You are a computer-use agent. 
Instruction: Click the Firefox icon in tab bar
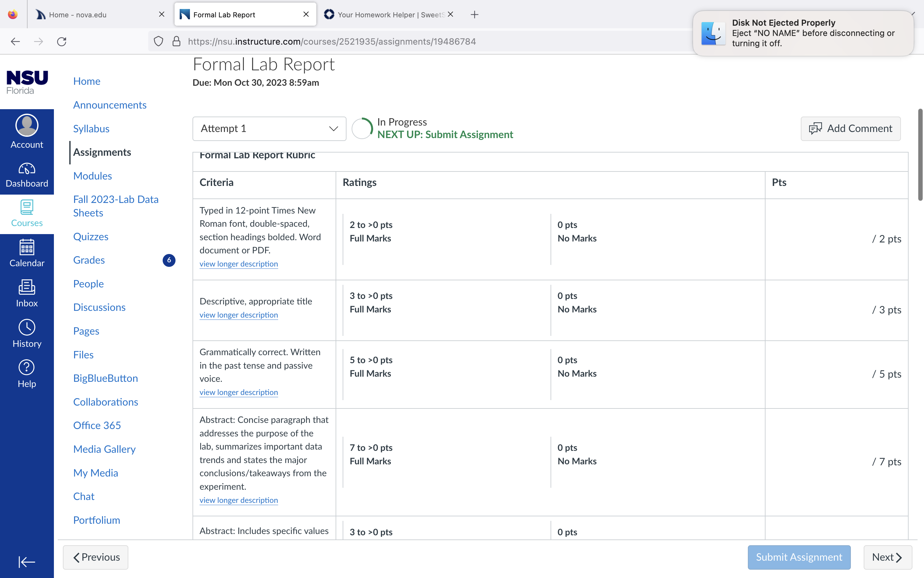[13, 14]
